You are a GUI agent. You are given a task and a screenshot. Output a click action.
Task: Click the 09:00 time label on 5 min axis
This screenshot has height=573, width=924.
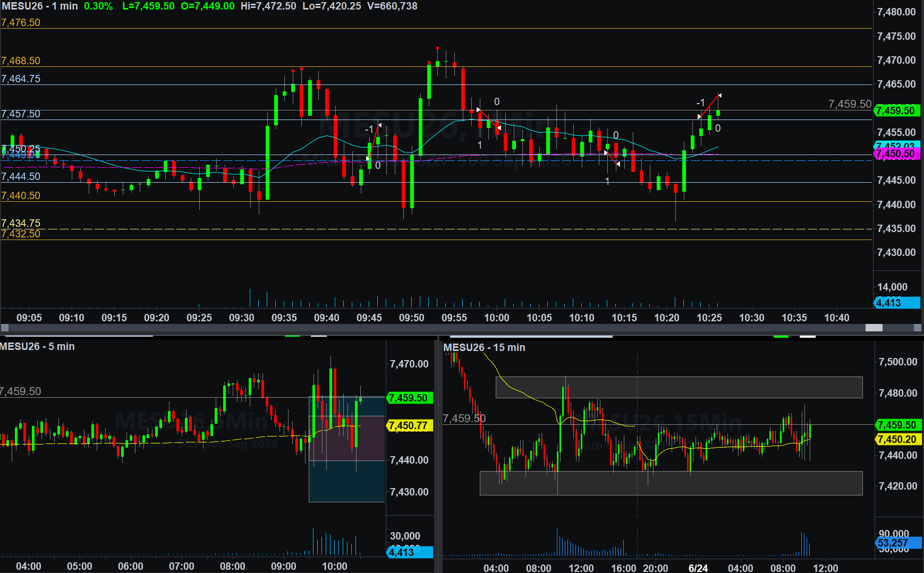(x=284, y=566)
